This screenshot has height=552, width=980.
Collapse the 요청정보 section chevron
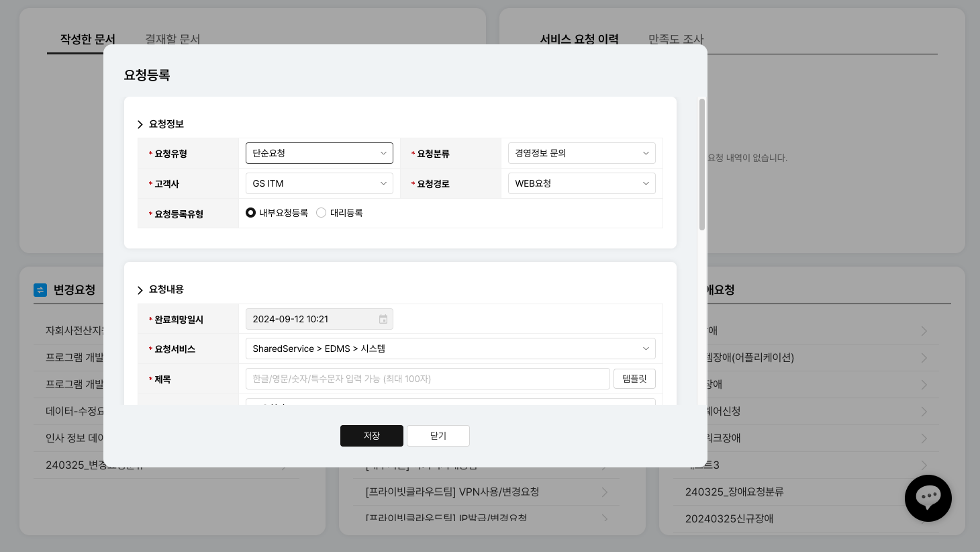pos(140,124)
